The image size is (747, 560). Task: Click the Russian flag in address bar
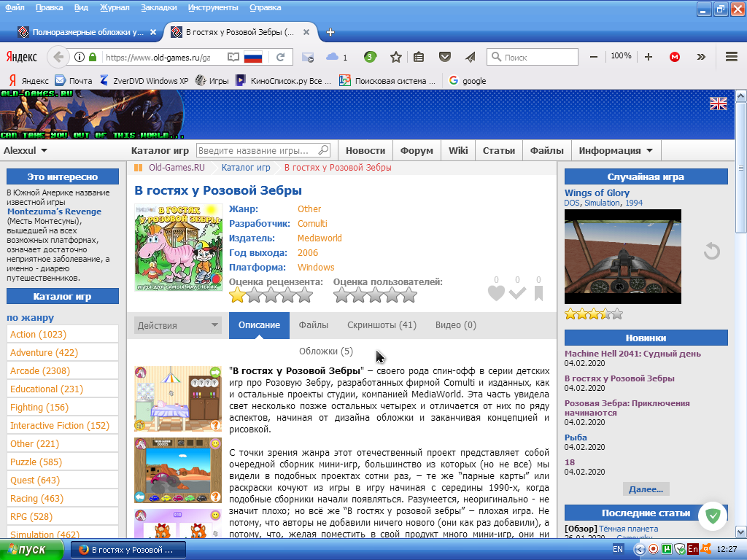(x=253, y=57)
